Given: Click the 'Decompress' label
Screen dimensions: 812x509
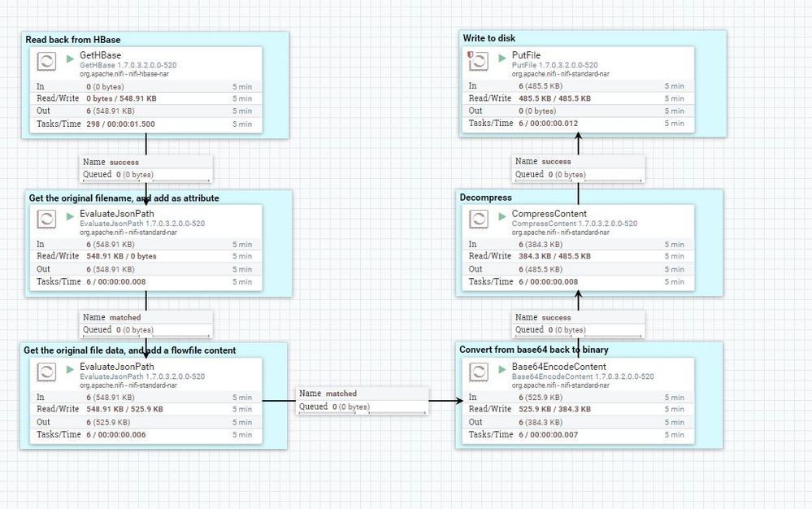Looking at the screenshot, I should 486,198.
